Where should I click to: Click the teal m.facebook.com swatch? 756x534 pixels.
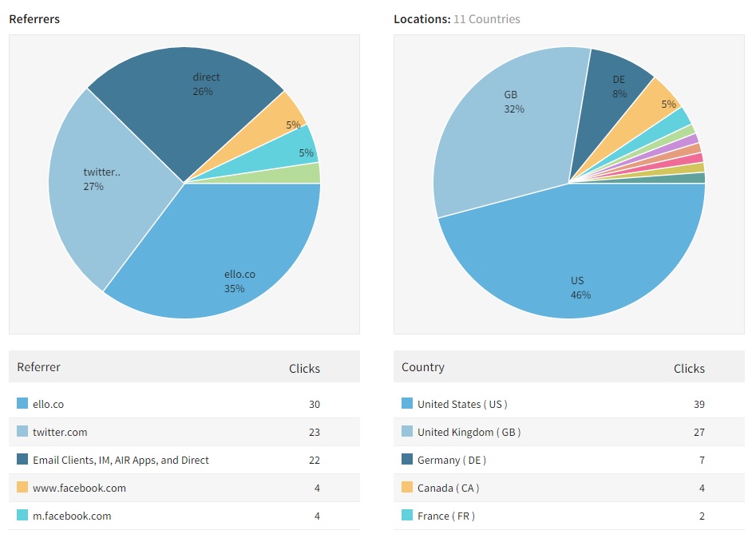point(22,515)
